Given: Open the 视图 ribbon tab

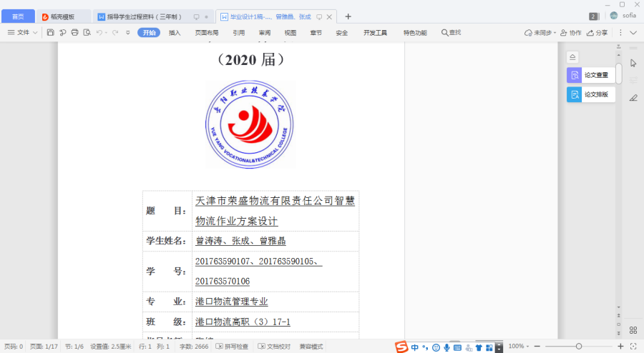Looking at the screenshot, I should tap(291, 33).
